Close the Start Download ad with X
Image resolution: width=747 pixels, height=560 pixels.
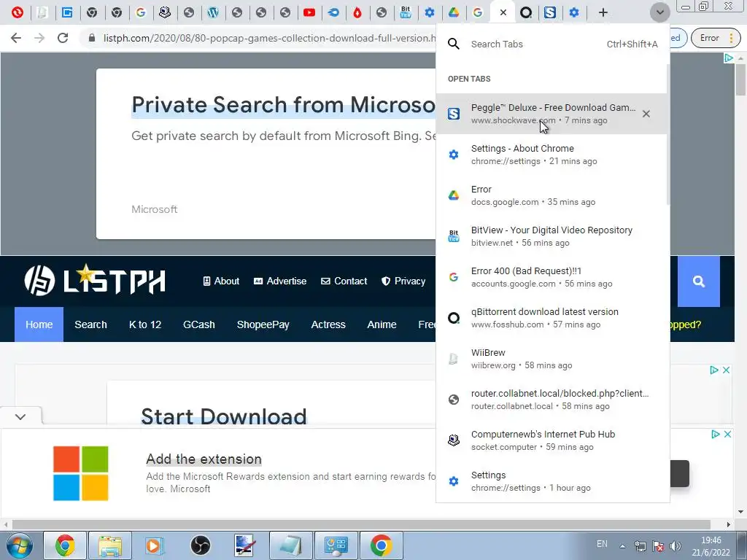pos(726,370)
